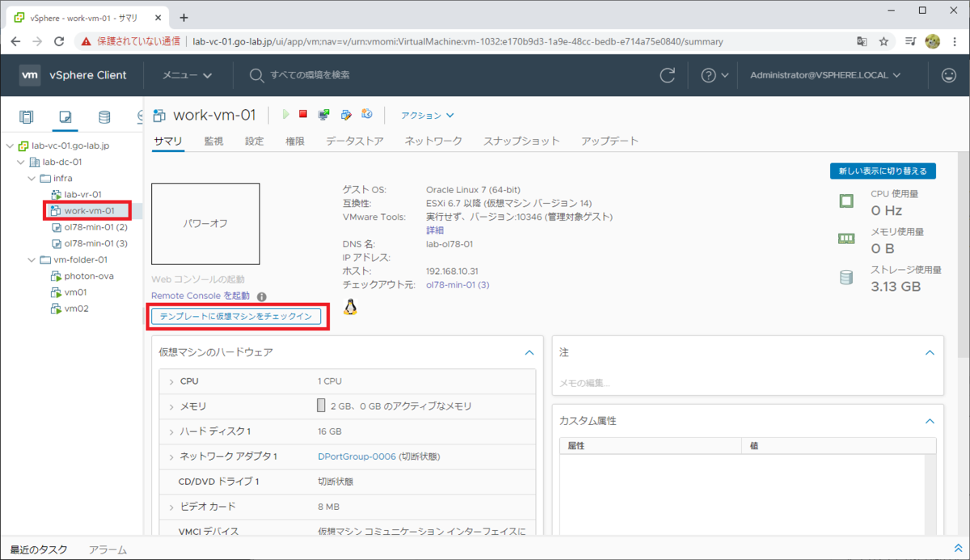Click the Linux penguin icon
Image resolution: width=970 pixels, height=560 pixels.
[350, 306]
